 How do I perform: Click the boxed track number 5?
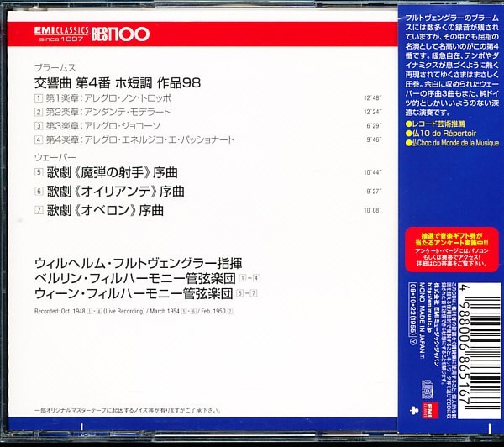coord(39,172)
